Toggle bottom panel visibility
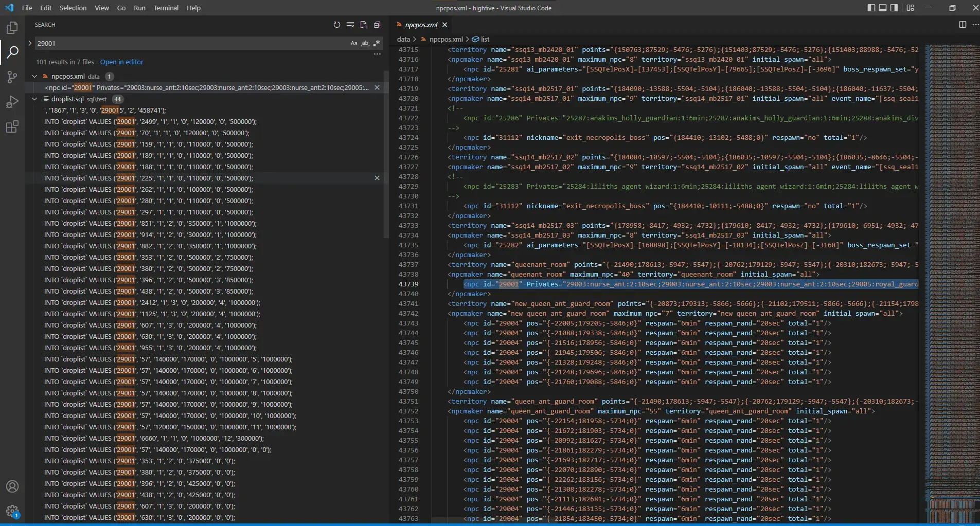 883,8
